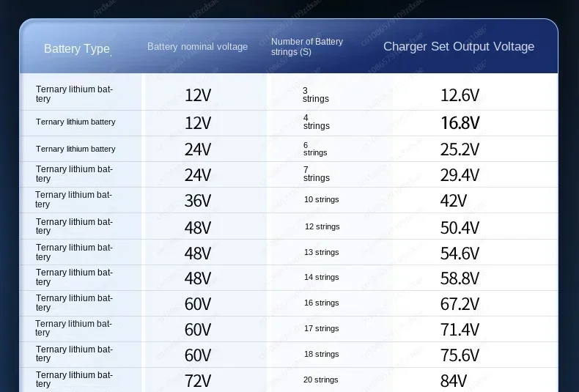Click the 84V output voltage value
This screenshot has width=579, height=392.
point(454,381)
